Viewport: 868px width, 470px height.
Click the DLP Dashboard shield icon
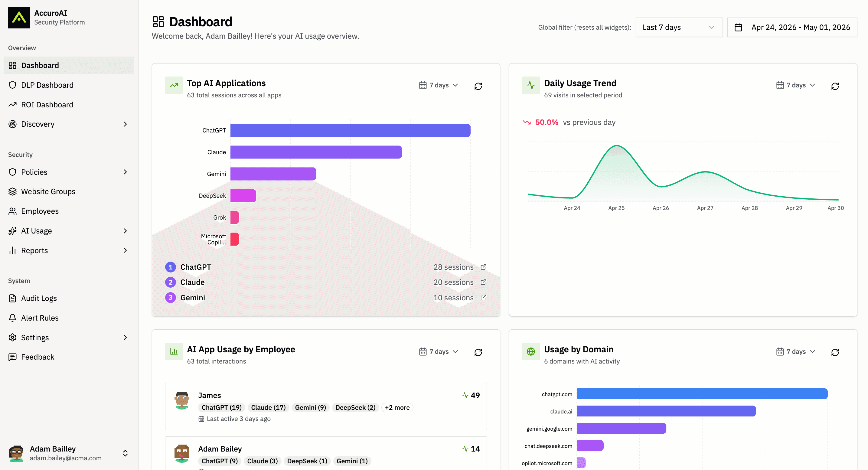coord(12,85)
